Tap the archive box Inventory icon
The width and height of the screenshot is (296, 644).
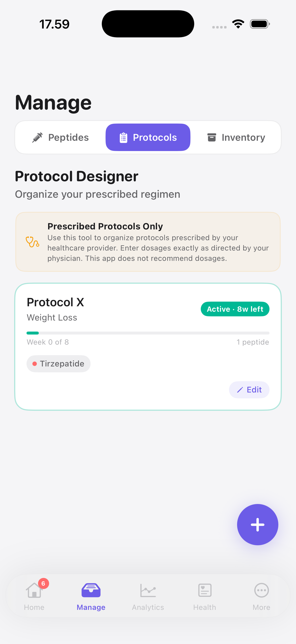point(212,137)
